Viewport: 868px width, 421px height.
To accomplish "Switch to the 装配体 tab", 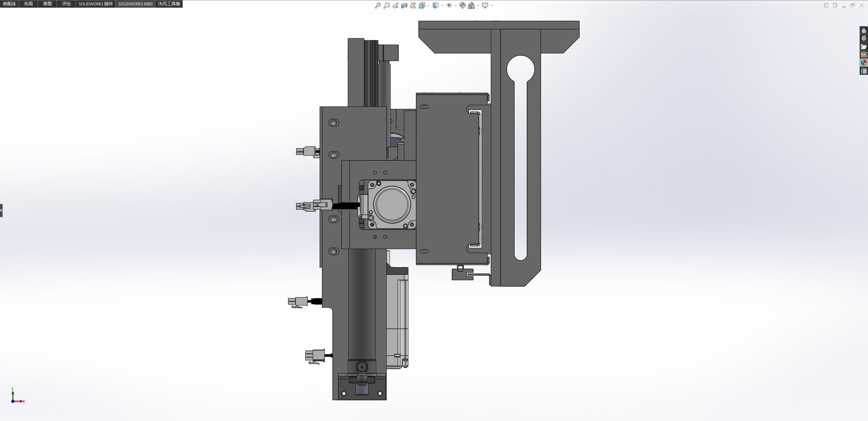I will coord(9,4).
